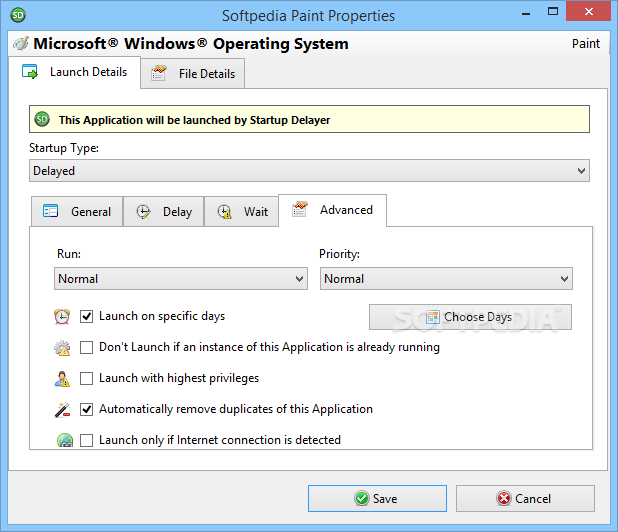This screenshot has height=532, width=618.
Task: Open the Run dropdown set to Normal
Action: point(181,279)
